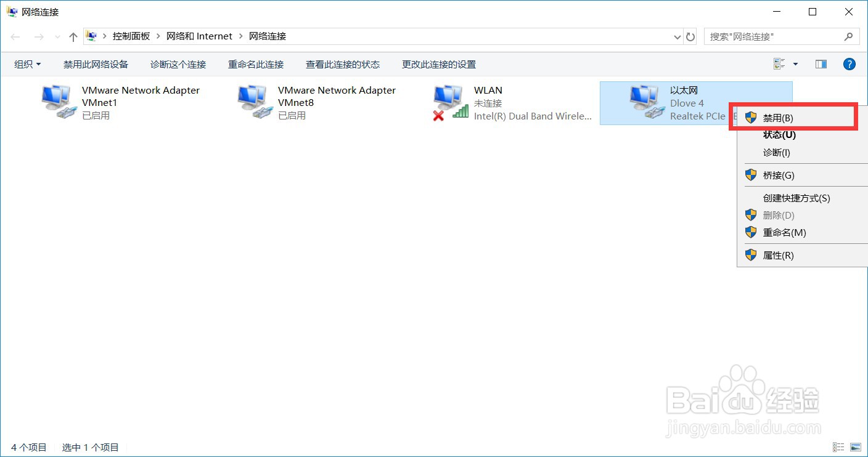The height and width of the screenshot is (457, 868).
Task: Select the WLAN adapter icon
Action: [450, 102]
